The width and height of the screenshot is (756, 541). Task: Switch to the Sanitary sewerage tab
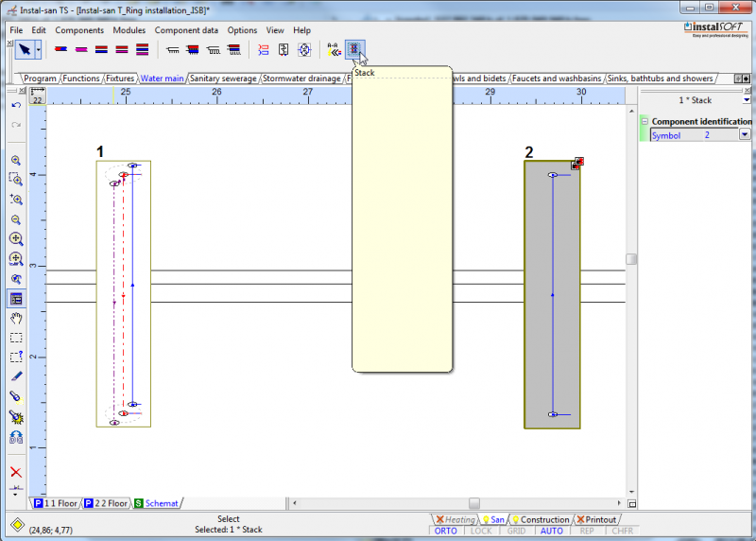tap(223, 79)
